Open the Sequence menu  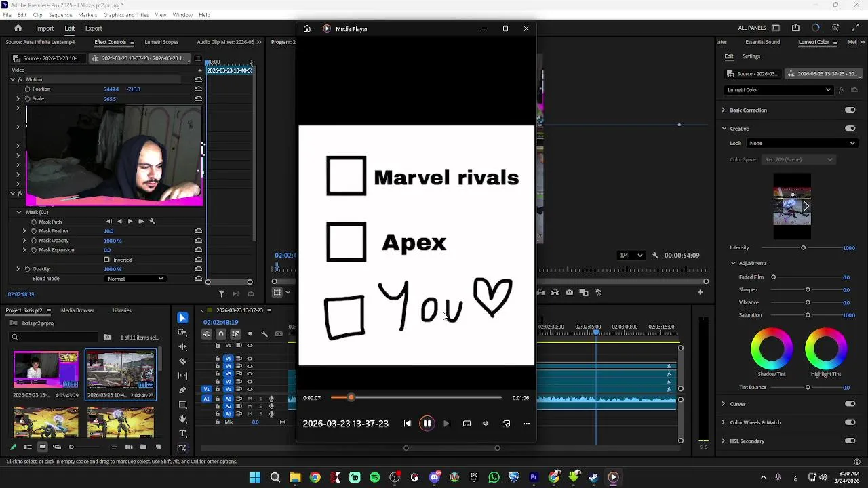click(x=60, y=15)
